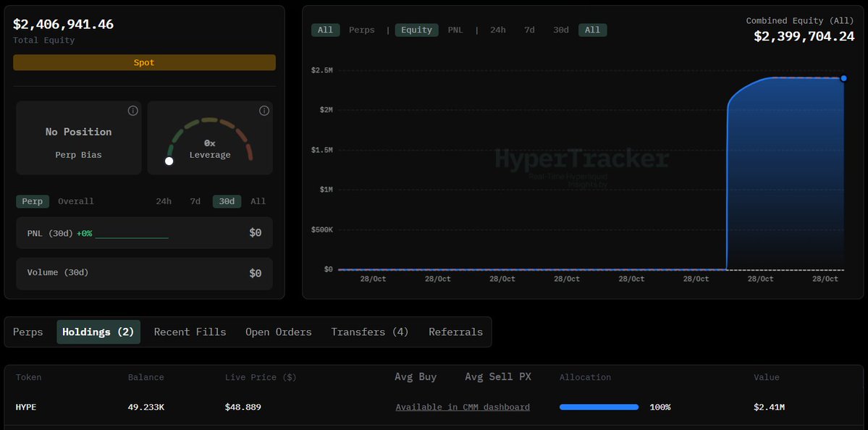Click the $2,399,704.24 combined equity amount
This screenshot has width=868, height=430.
click(804, 36)
